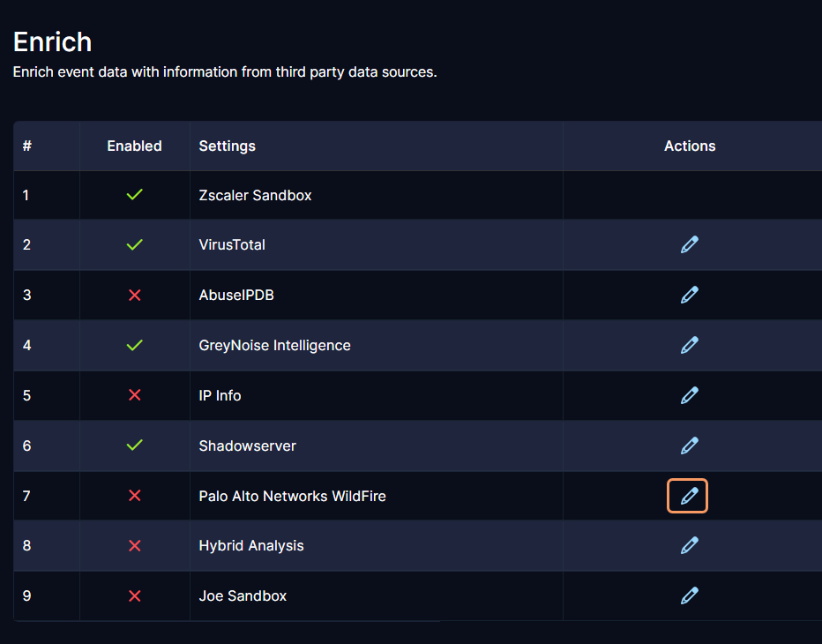The width and height of the screenshot is (822, 644).
Task: Click the number column header
Action: 27,146
